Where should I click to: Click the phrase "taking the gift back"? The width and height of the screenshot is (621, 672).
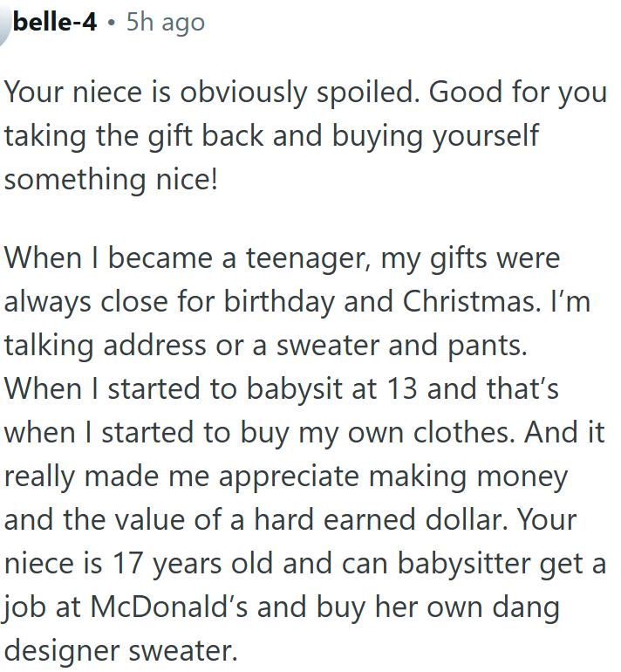coord(126,135)
